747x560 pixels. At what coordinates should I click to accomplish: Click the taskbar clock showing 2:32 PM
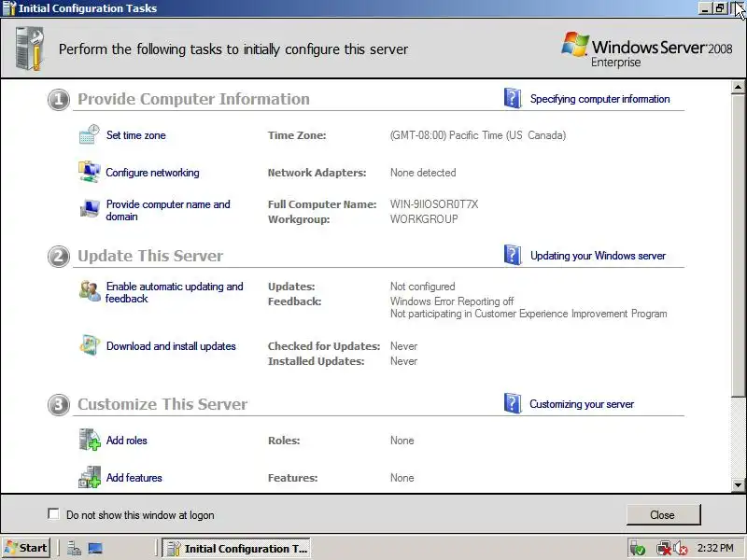click(715, 548)
